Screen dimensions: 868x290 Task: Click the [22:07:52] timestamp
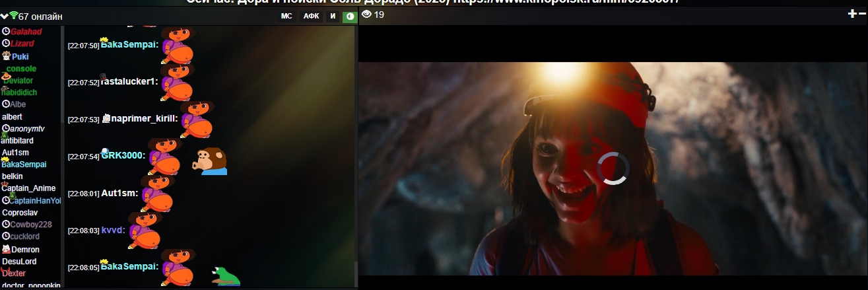(x=83, y=83)
